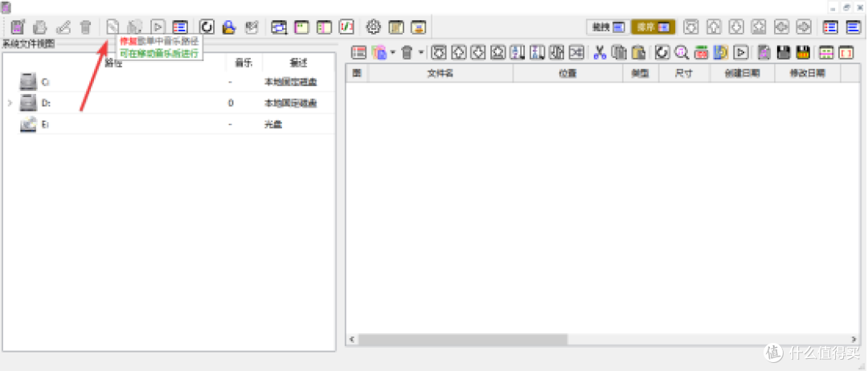Click the down-arrow icon in top-right sorting toolbar
The image size is (868, 371).
(x=736, y=26)
